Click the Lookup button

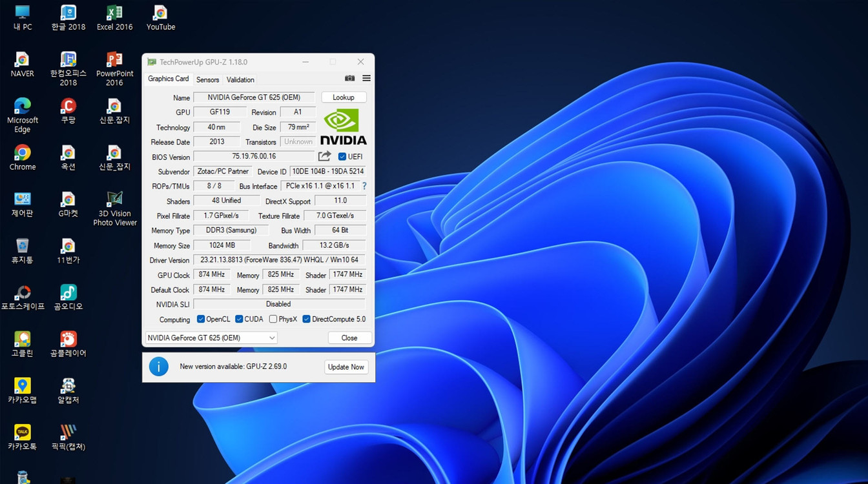point(344,97)
